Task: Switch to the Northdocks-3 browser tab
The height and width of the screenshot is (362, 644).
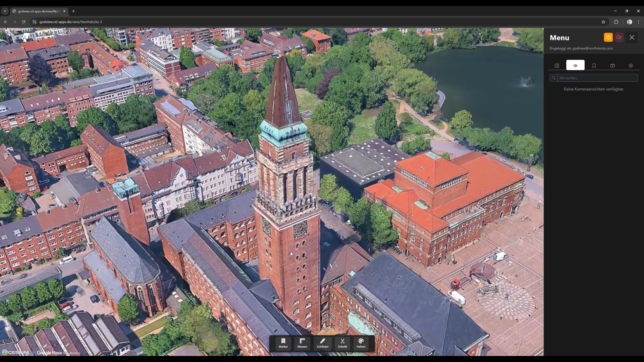Action: coord(37,11)
